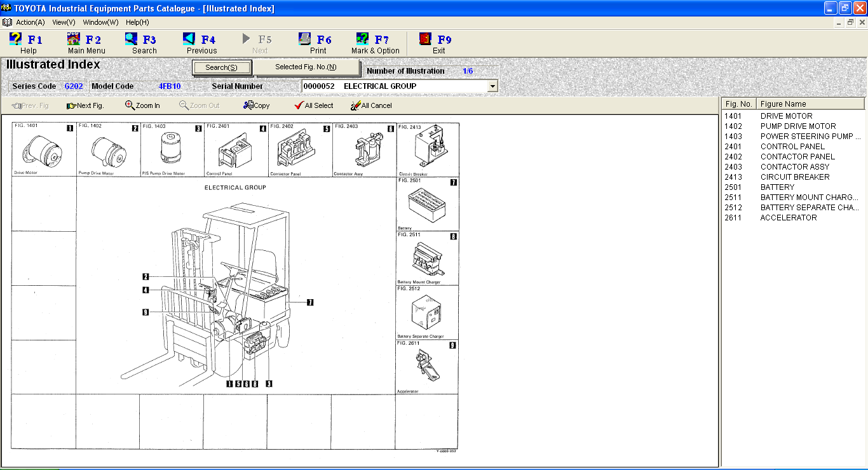Open F7 Mark & Option

(x=375, y=44)
